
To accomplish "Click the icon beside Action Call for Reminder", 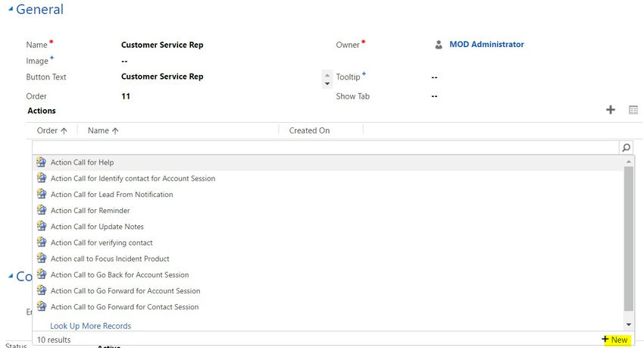I will [x=41, y=211].
